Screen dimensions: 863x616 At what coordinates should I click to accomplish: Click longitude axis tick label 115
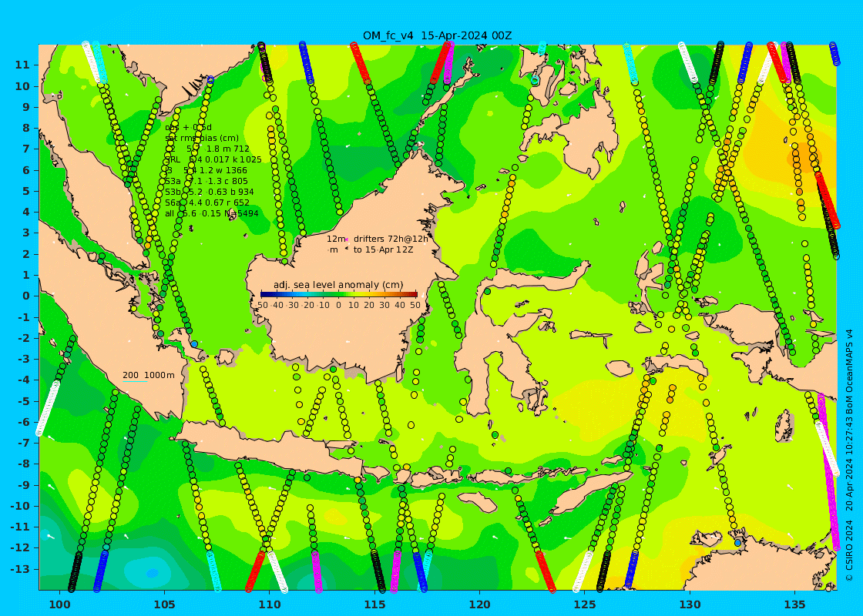point(374,605)
